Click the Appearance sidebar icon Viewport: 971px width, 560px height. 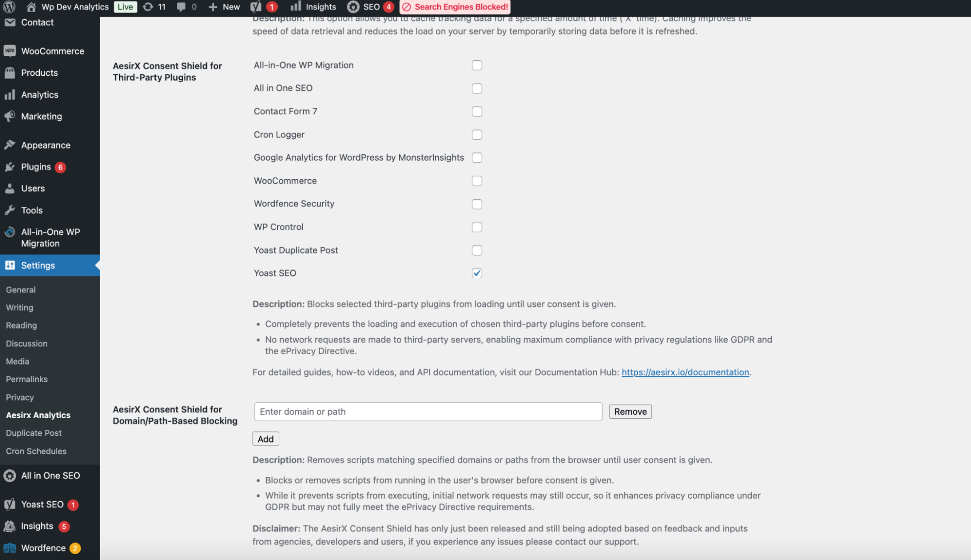[x=9, y=145]
